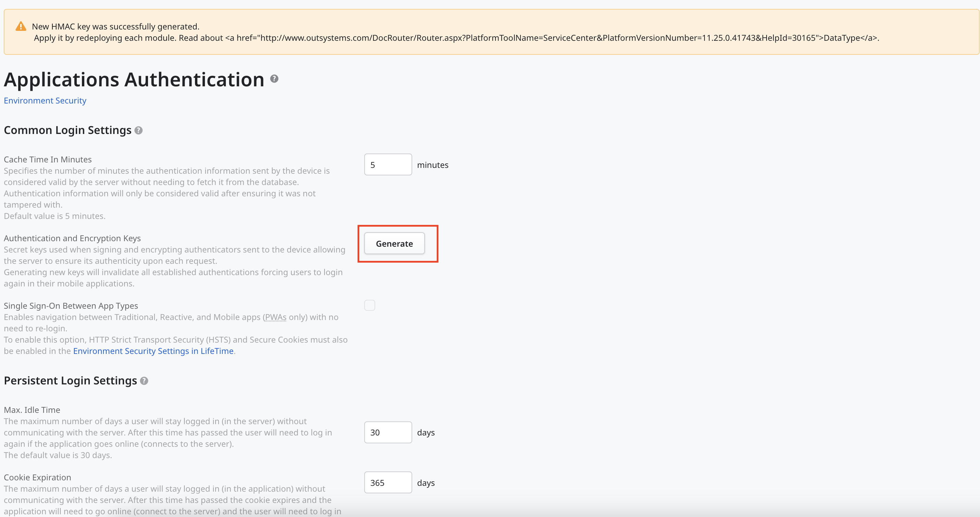Click the warning triangle icon in banner
This screenshot has width=980, height=517.
point(20,26)
